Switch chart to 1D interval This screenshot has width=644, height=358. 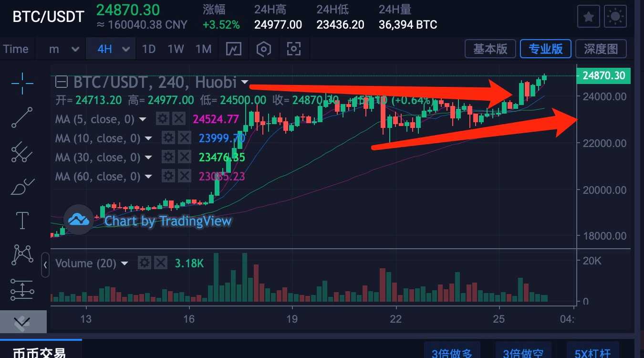[149, 49]
